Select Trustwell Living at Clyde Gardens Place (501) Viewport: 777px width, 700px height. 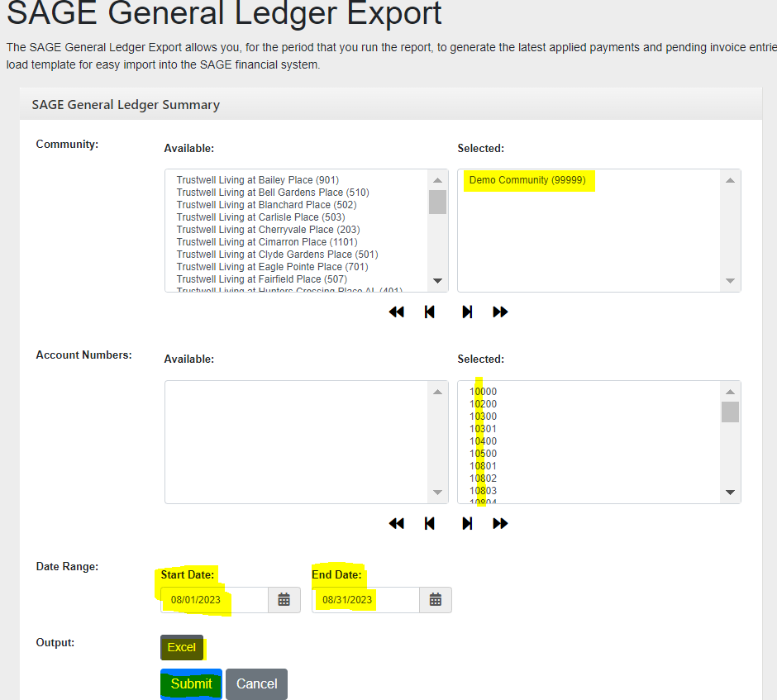click(278, 255)
